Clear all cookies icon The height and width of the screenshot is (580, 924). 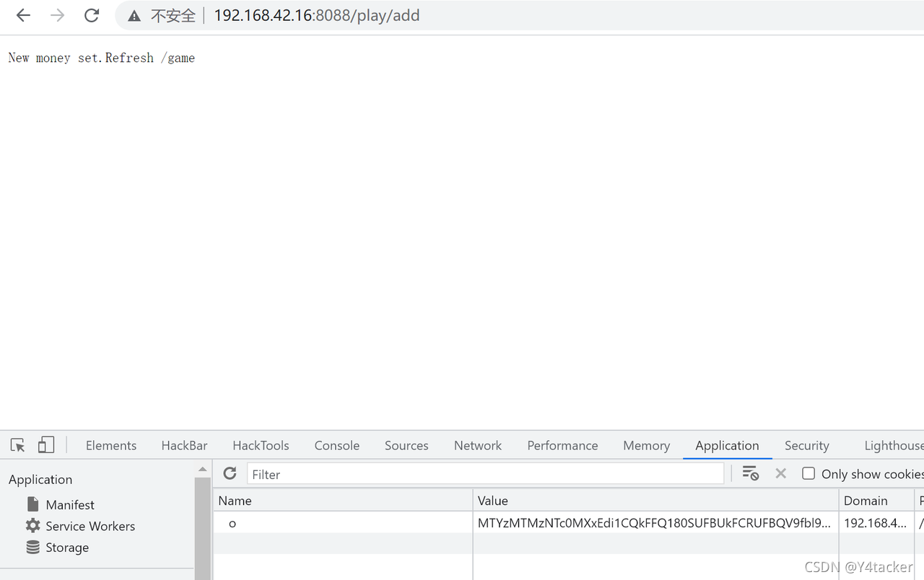tap(750, 473)
